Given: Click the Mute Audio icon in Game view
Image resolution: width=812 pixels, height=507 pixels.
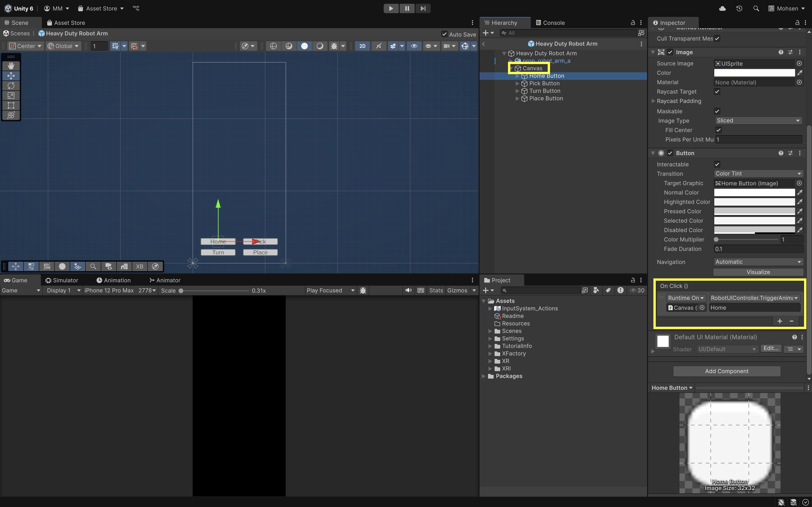Looking at the screenshot, I should click(x=408, y=290).
